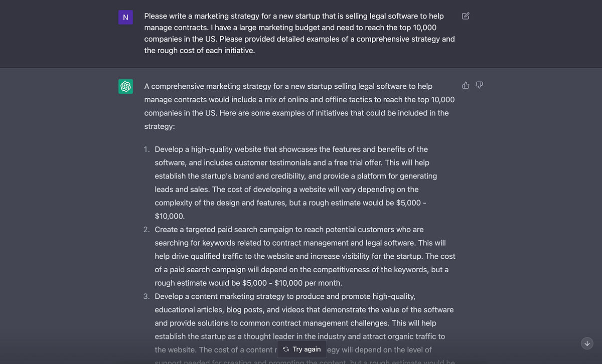The height and width of the screenshot is (364, 602).
Task: Jump to the newest message with down arrow
Action: pyautogui.click(x=587, y=343)
